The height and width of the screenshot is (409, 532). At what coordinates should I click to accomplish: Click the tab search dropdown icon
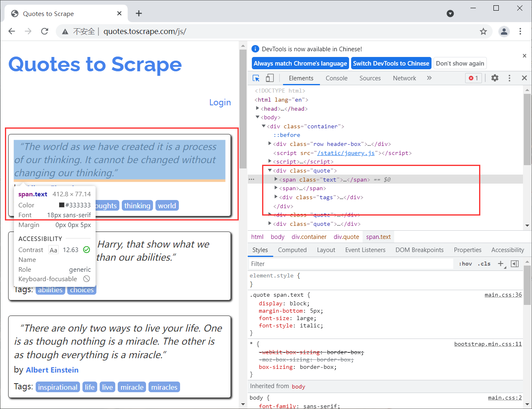(x=450, y=14)
